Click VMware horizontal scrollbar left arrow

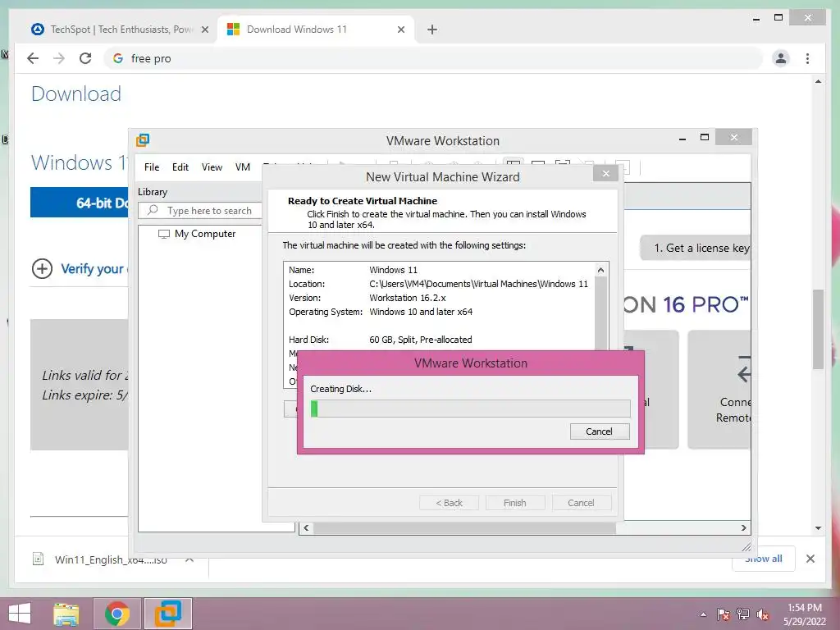coord(306,527)
